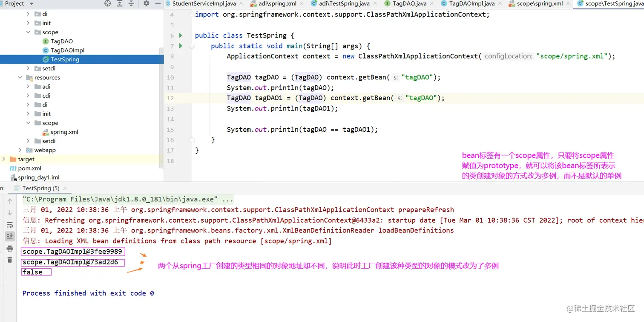Image resolution: width=644 pixels, height=322 pixels.
Task: Select spring_day1.iml in the tree
Action: click(x=39, y=177)
